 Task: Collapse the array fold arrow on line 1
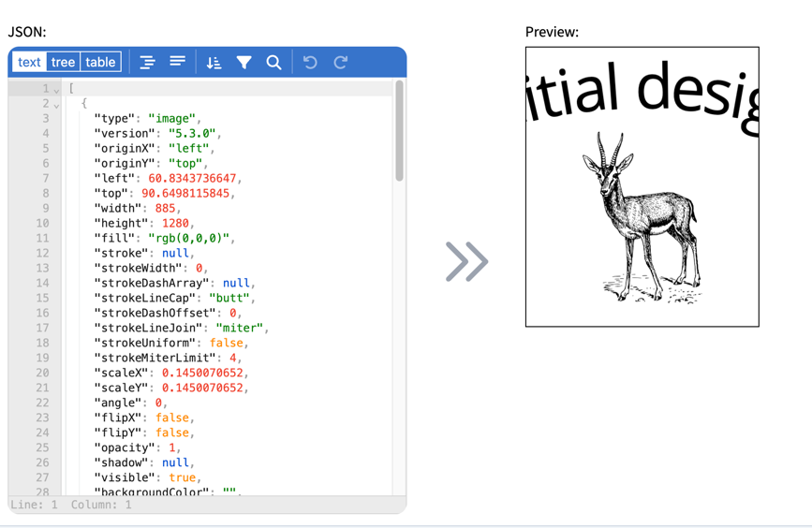56,91
